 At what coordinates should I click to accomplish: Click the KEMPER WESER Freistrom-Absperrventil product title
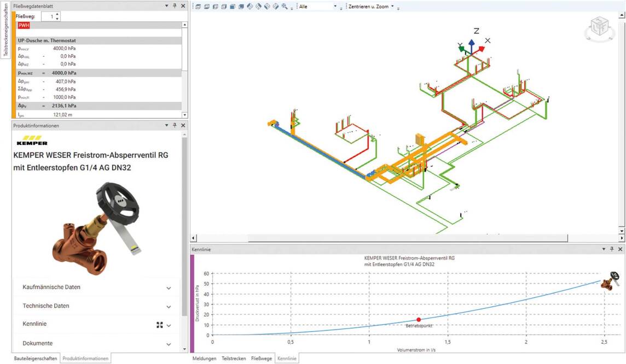point(91,161)
